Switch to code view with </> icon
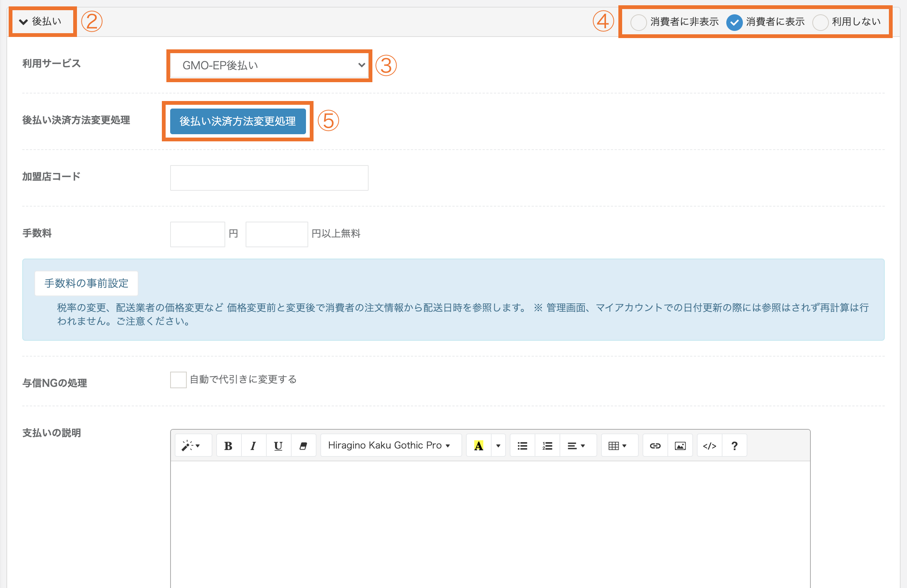Screen dimensions: 907x588 709,446
